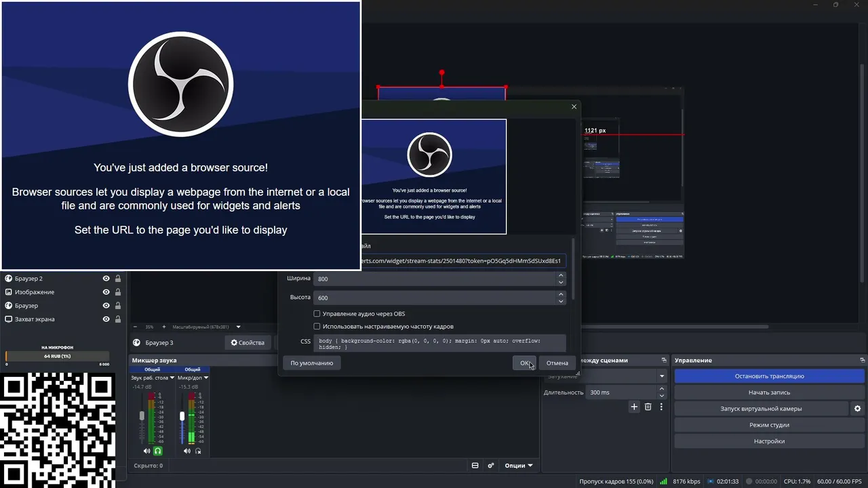Toggle visibility of the Изображение source
This screenshot has width=868, height=488.
click(106, 292)
